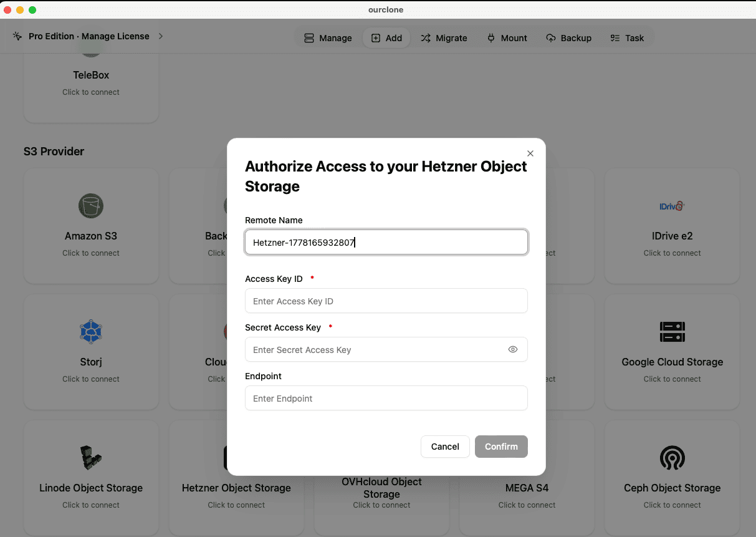Click the Remote Name field
Image resolution: width=756 pixels, height=537 pixels.
(386, 242)
